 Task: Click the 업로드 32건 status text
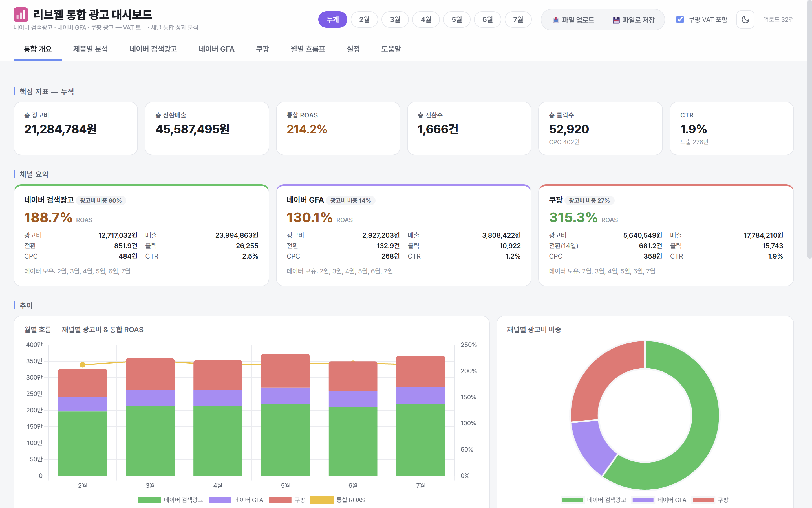(x=778, y=19)
